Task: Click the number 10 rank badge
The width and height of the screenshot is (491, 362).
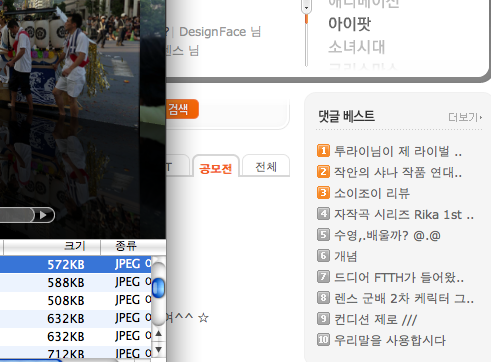Action: (323, 340)
